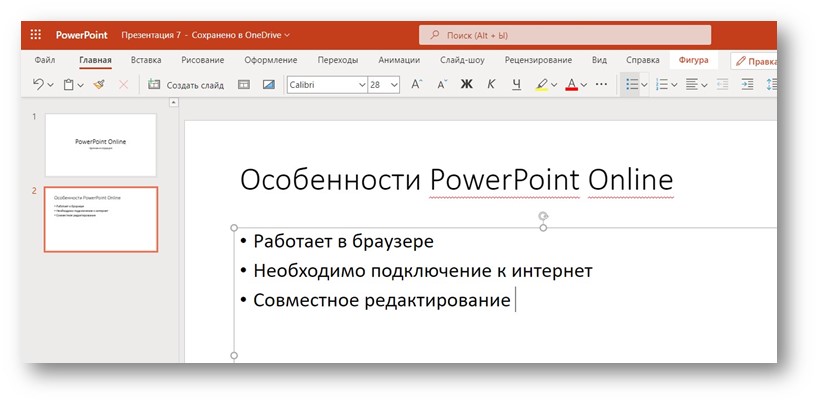Switch to the Слайд-шоу tab
The width and height of the screenshot is (819, 405).
click(x=462, y=60)
